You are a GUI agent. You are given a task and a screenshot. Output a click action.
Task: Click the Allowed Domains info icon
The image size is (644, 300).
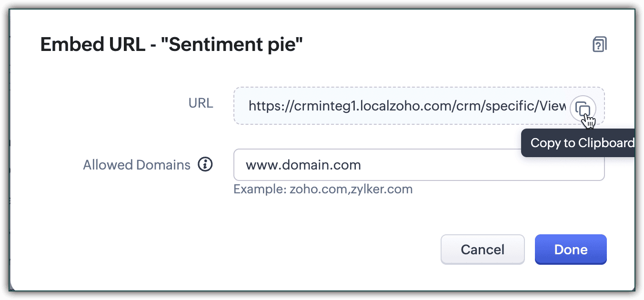tap(205, 165)
